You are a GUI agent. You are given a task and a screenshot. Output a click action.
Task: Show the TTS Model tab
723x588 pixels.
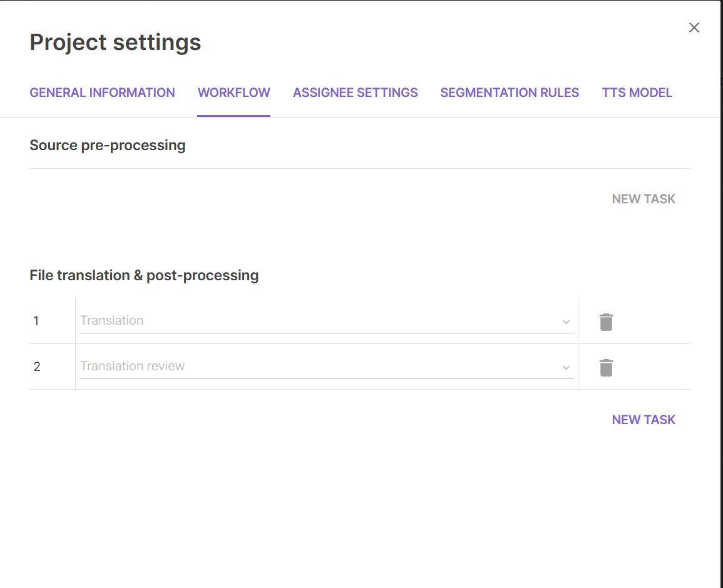pos(637,93)
